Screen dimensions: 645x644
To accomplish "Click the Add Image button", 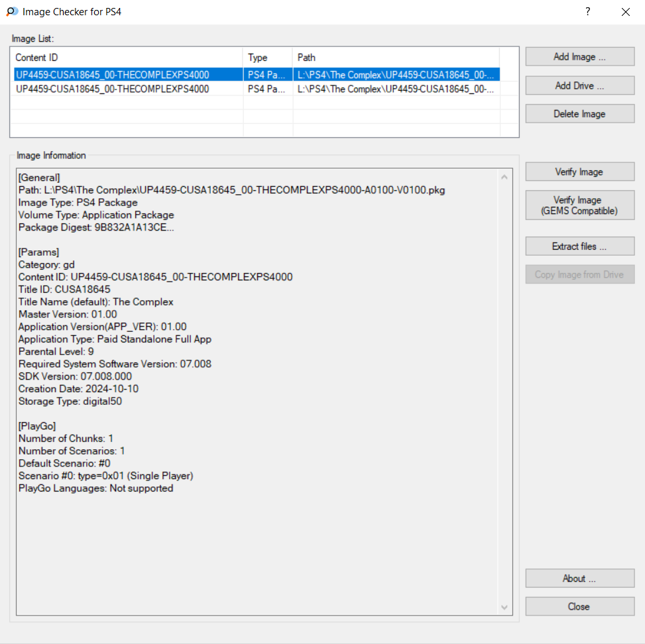I will 579,57.
